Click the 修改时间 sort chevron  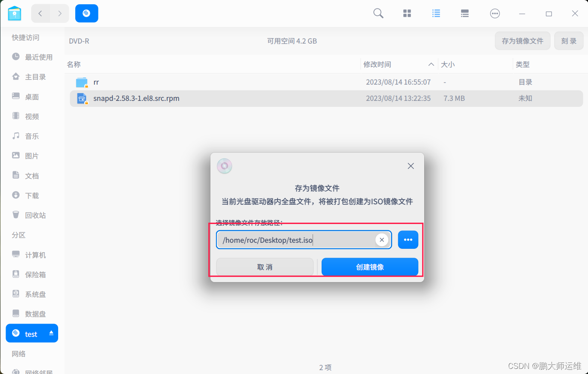click(x=431, y=65)
